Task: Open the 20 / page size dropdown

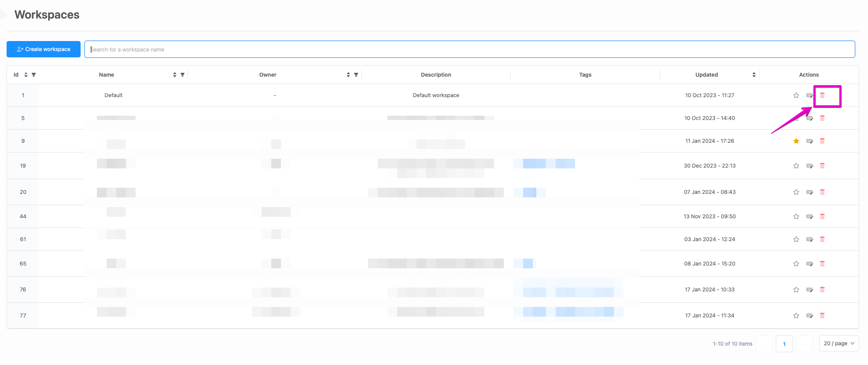Action: [x=839, y=343]
